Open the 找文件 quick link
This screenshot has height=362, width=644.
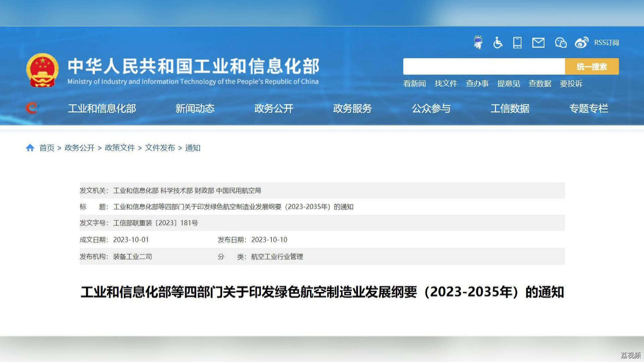click(446, 83)
